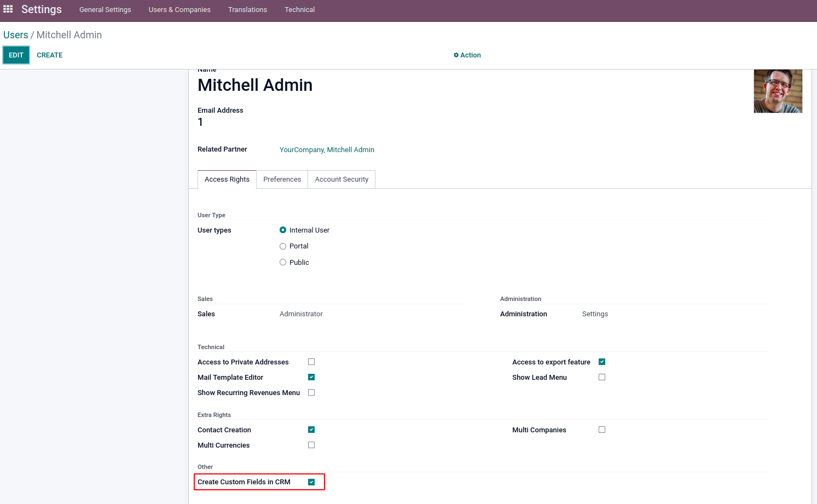Uncheck the Mail Template Editor checkbox
The height and width of the screenshot is (504, 817).
[x=311, y=377]
